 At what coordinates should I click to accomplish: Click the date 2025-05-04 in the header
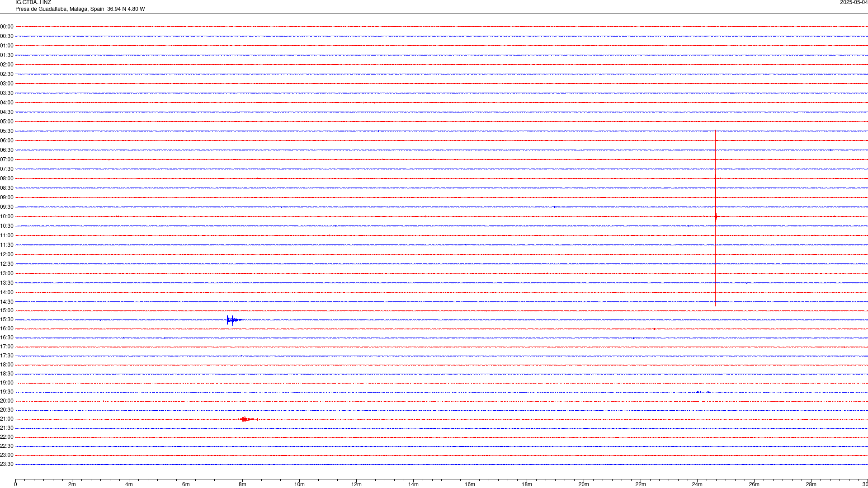coord(854,3)
